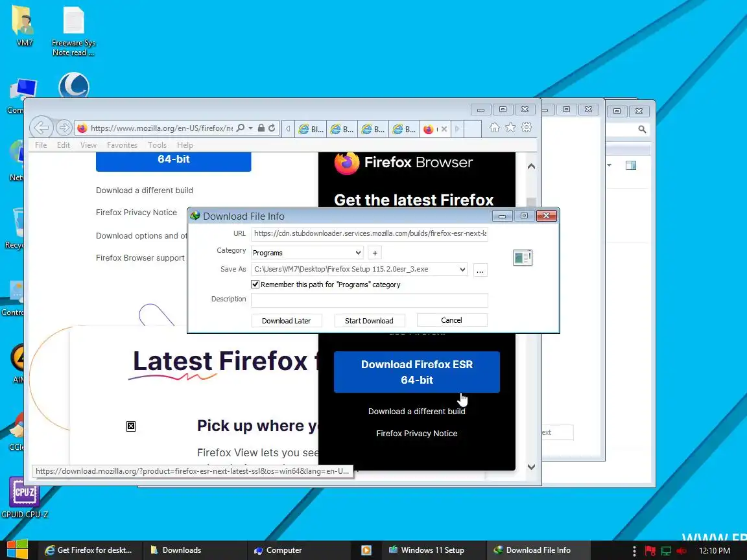The height and width of the screenshot is (560, 747).
Task: Click the tab scroll right arrow
Action: pos(457,128)
